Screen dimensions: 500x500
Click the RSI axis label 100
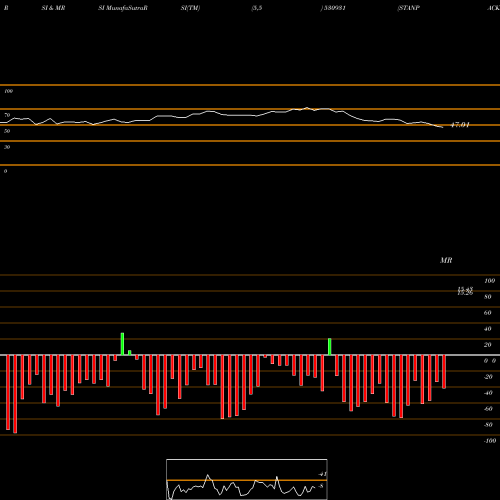pos(9,91)
